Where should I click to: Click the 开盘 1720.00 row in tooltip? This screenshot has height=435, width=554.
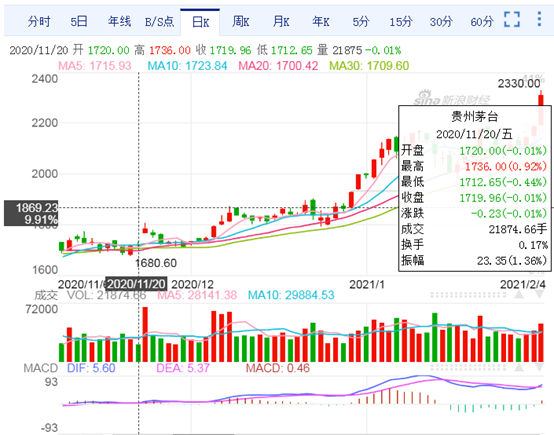coord(474,151)
